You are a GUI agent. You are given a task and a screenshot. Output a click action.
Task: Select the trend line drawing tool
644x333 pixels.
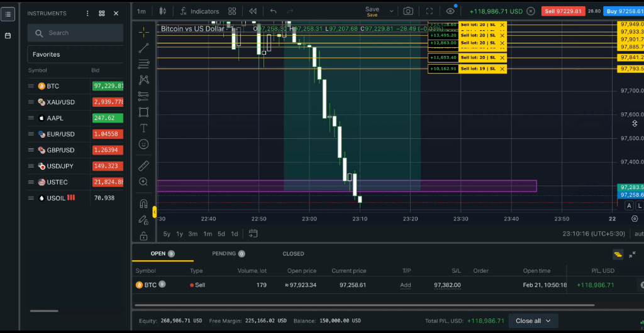coord(144,48)
